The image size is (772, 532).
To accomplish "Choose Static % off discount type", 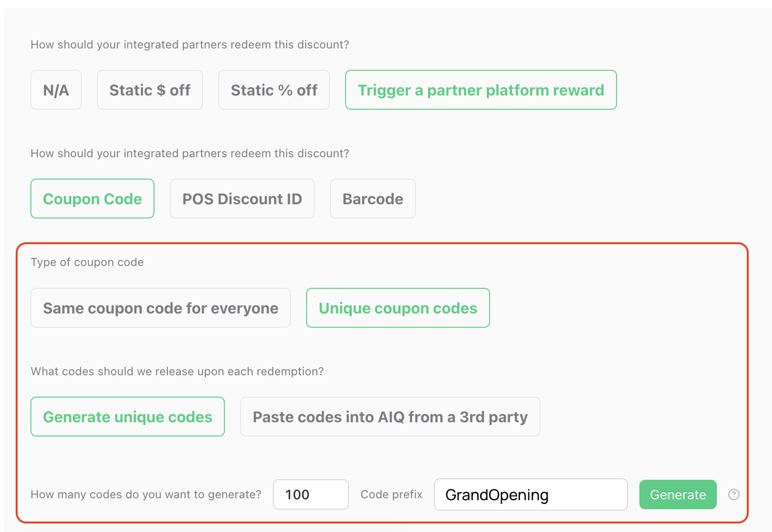I will click(x=274, y=90).
